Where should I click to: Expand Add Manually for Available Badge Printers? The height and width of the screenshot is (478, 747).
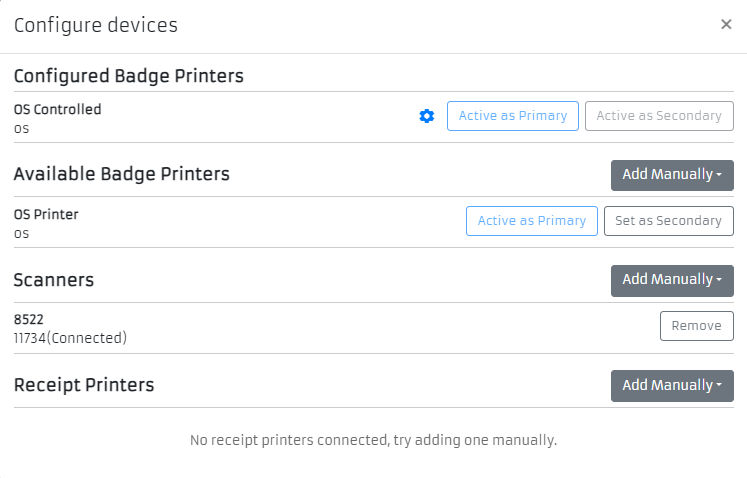672,175
